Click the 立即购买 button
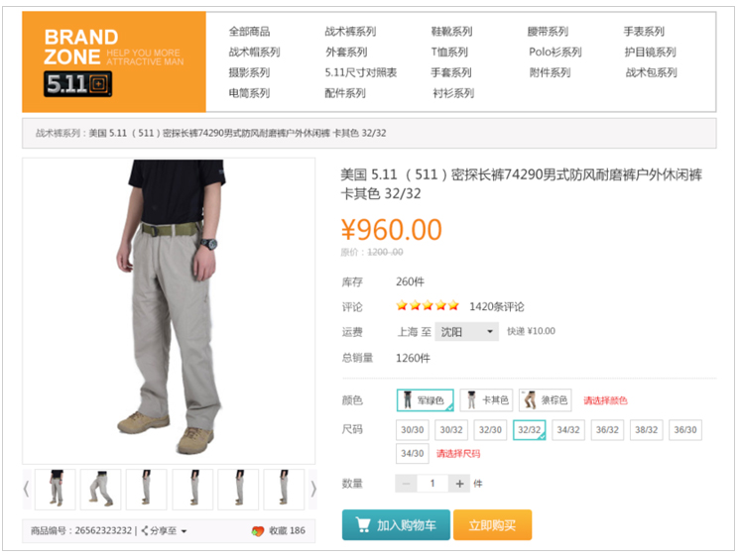741x560 pixels. 492,524
